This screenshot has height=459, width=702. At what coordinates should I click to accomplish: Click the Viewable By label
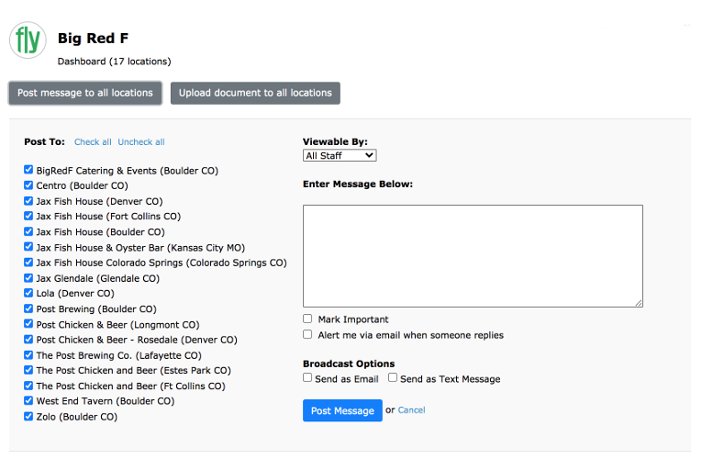pyautogui.click(x=335, y=142)
